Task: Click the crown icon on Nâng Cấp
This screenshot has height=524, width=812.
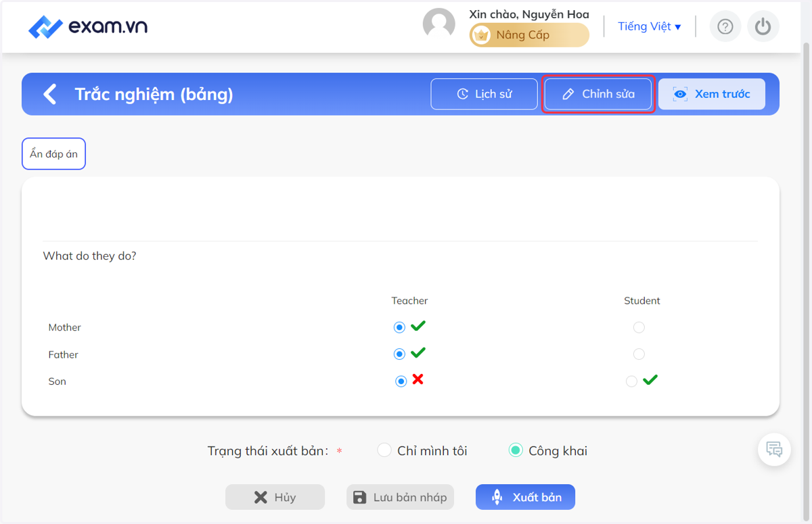Action: pos(481,35)
